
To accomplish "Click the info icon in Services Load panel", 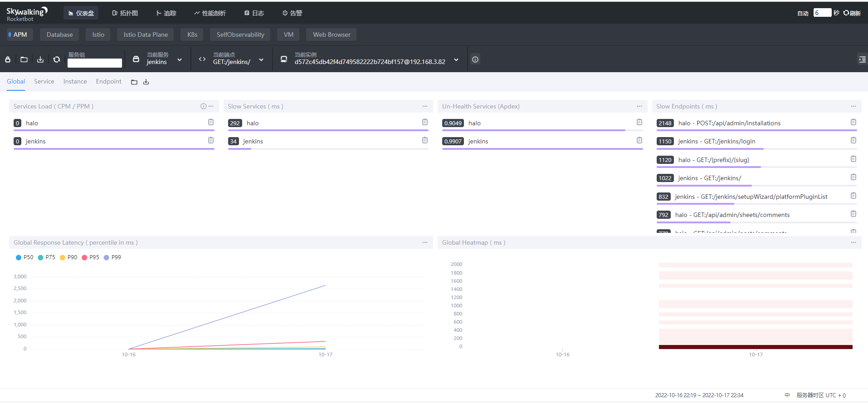I will (x=204, y=106).
